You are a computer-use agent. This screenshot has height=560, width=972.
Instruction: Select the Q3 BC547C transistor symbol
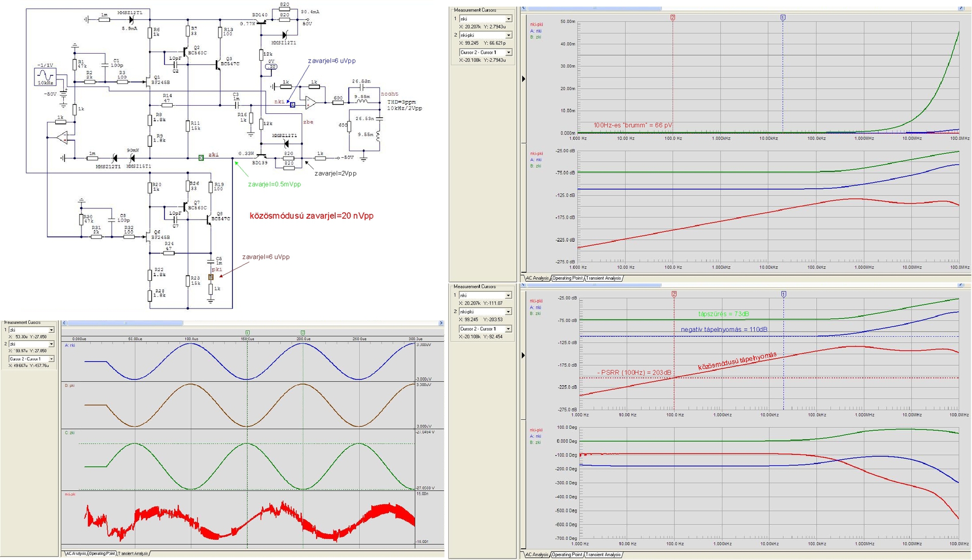[x=218, y=64]
